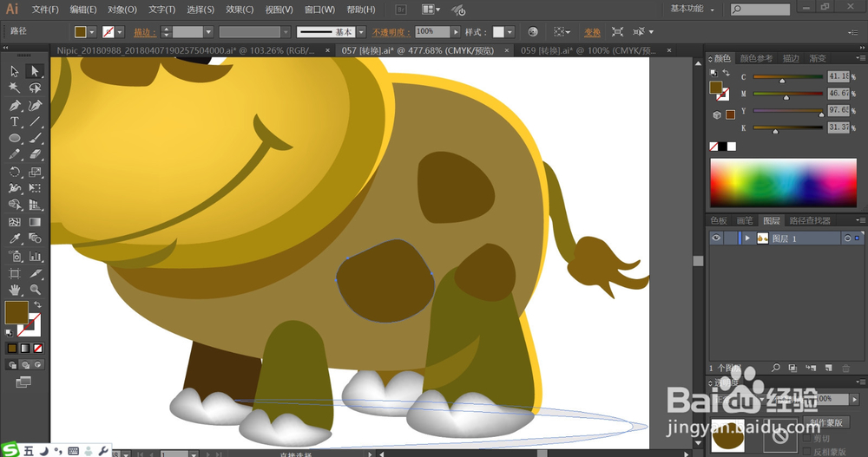Select the Line Segment tool
The height and width of the screenshot is (457, 868).
[35, 121]
